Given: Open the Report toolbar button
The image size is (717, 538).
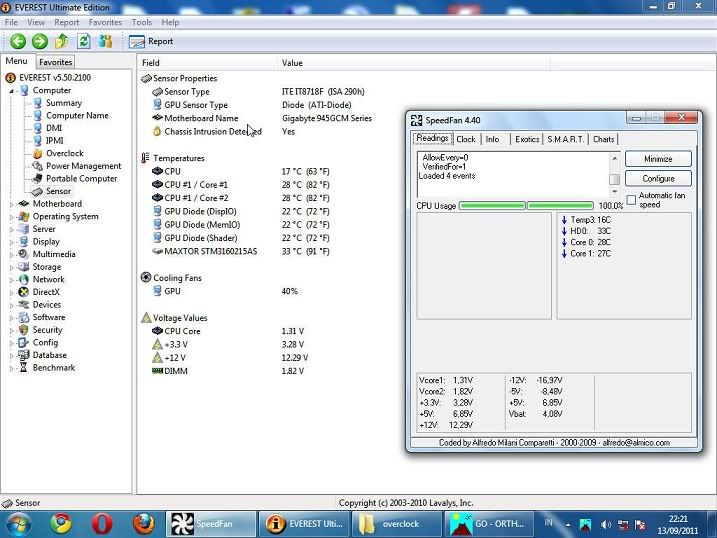Looking at the screenshot, I should pos(151,42).
